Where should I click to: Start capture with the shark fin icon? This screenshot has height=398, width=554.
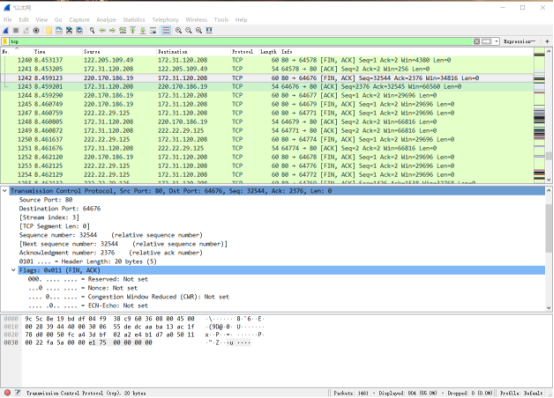point(6,31)
